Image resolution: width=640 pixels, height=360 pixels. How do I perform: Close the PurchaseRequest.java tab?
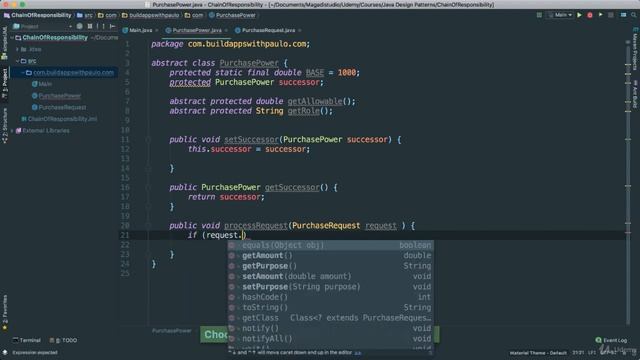300,31
